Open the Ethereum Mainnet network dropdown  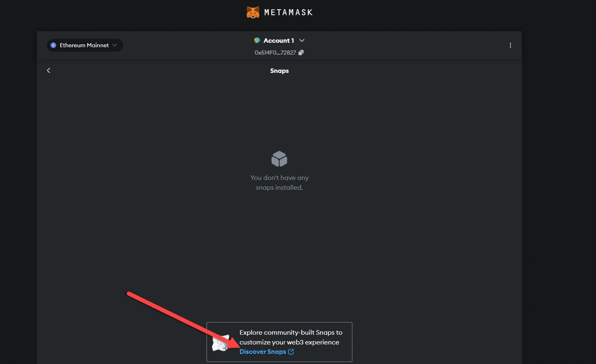[x=85, y=45]
